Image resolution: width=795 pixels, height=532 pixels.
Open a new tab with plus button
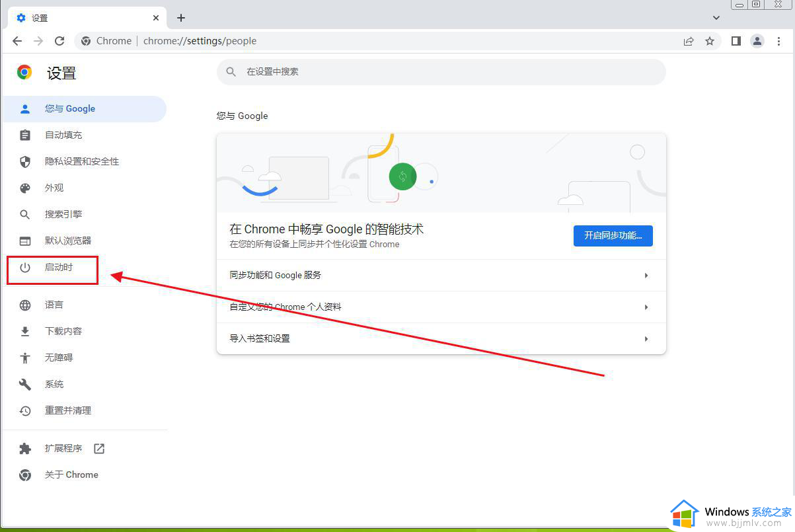coord(181,18)
